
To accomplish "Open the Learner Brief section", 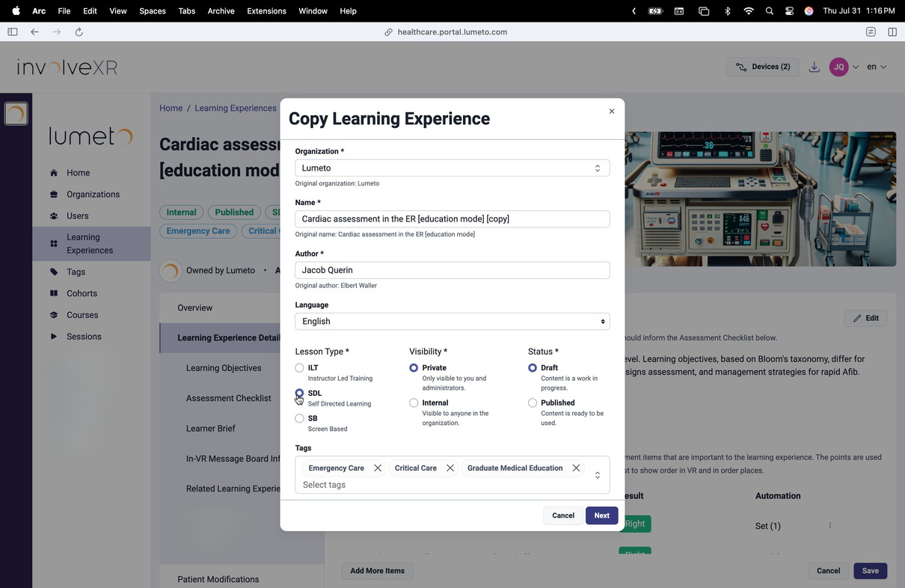I will 211,429.
